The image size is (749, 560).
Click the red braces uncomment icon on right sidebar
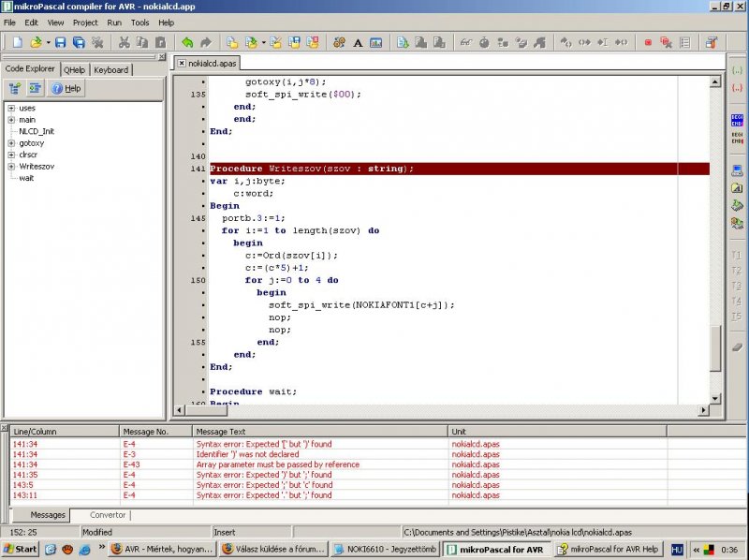pos(737,87)
